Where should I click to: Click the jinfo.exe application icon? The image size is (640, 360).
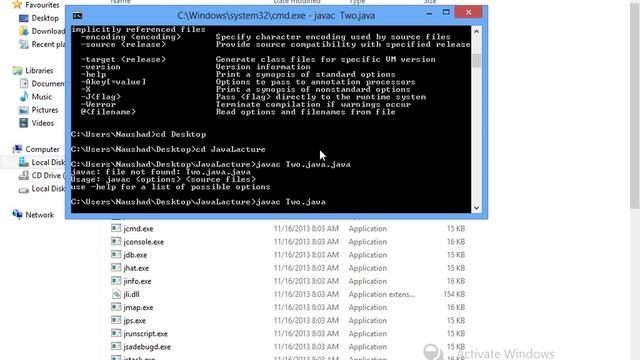click(x=116, y=281)
